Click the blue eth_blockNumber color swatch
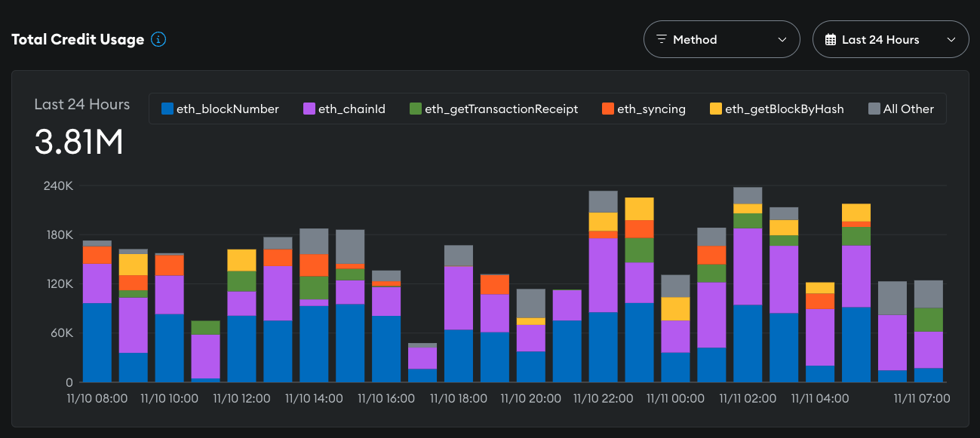Viewport: 980px width, 438px height. (x=167, y=109)
